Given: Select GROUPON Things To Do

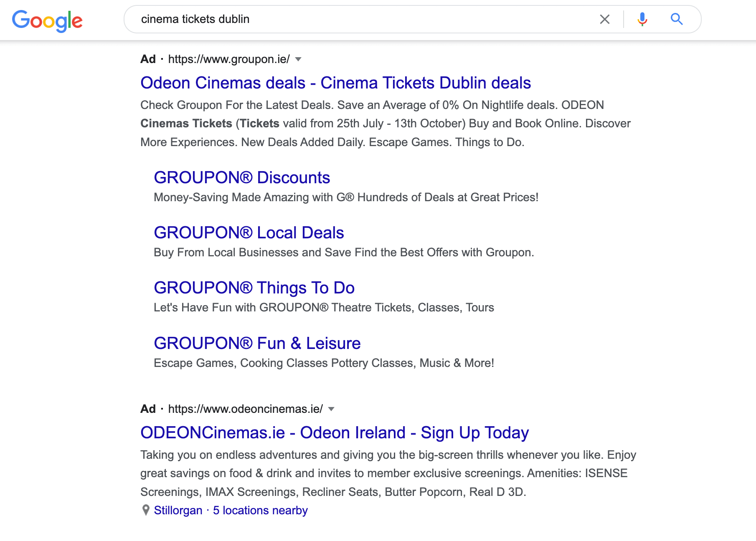Looking at the screenshot, I should point(254,288).
